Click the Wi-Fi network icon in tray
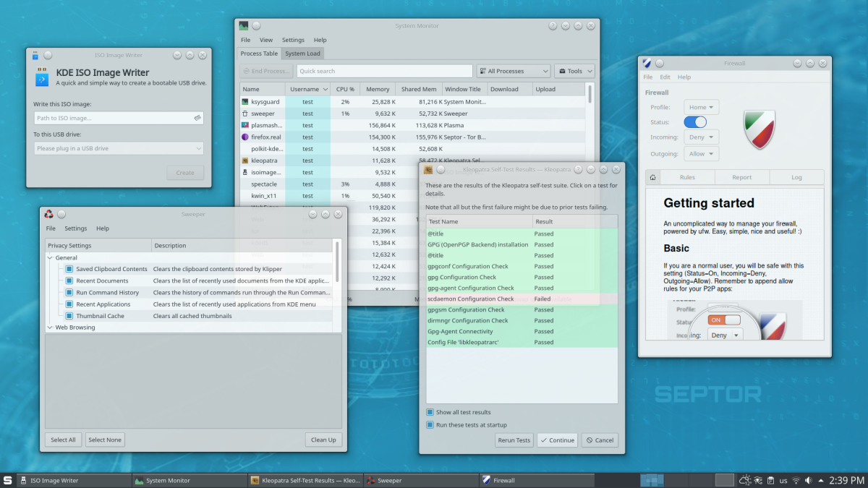The height and width of the screenshot is (488, 868). pos(796,480)
